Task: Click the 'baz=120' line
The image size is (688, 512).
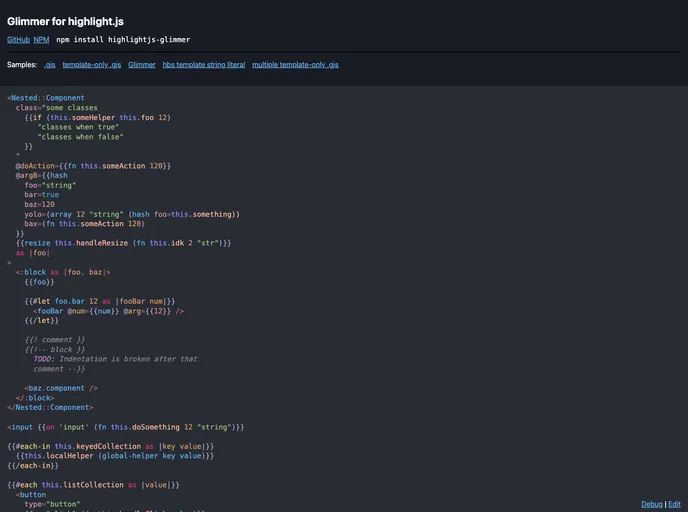Action: [x=39, y=204]
